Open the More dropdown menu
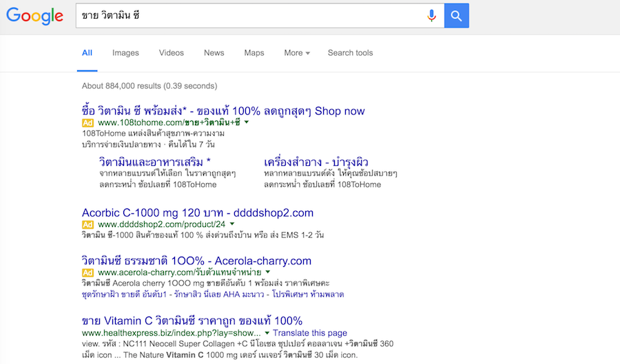620x364 pixels. tap(296, 53)
